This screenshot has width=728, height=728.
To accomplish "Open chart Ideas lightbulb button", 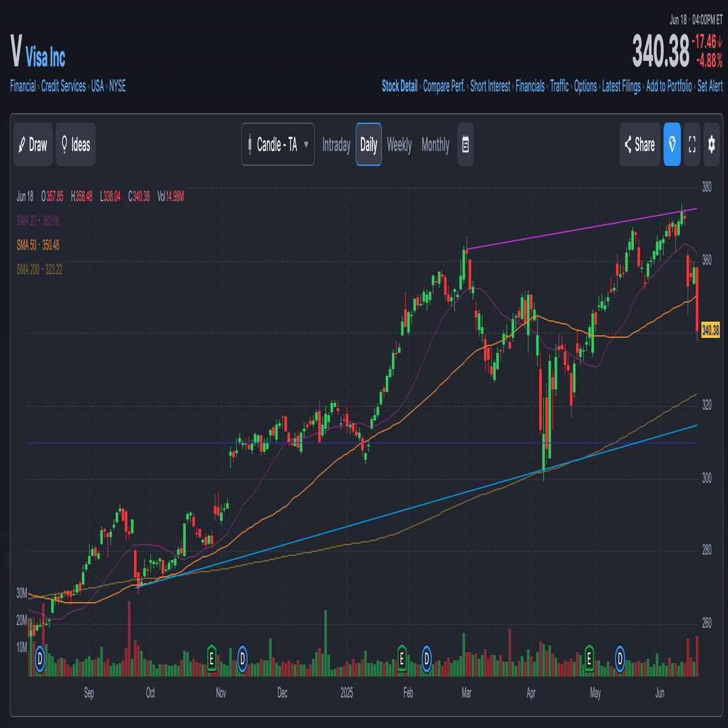I will tap(76, 144).
